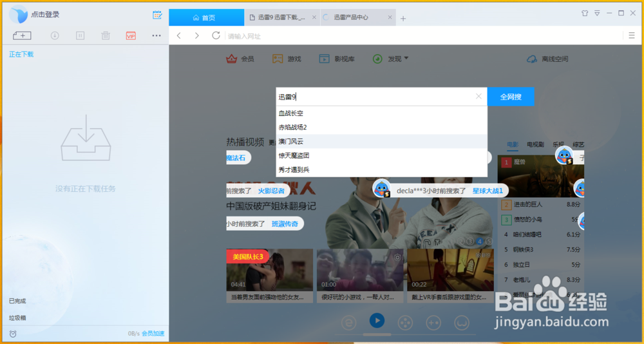This screenshot has height=344, width=644.
Task: Clear the search box with X
Action: tap(478, 96)
